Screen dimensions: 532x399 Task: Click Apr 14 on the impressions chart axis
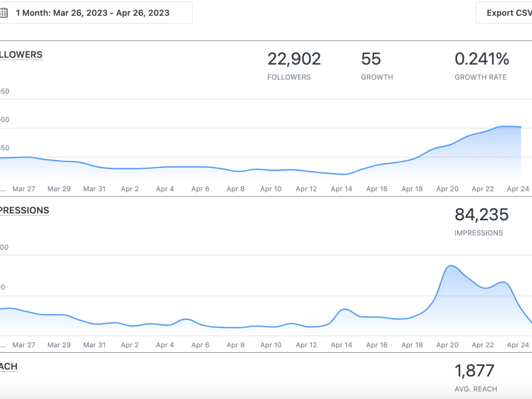click(342, 345)
